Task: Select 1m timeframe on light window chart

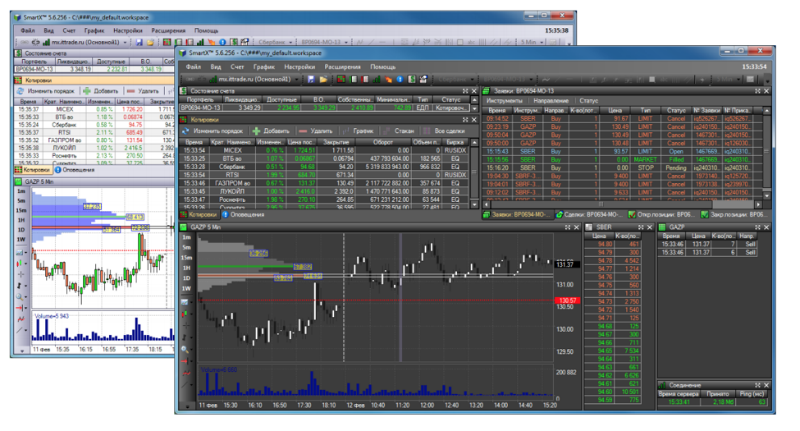Action: click(21, 191)
